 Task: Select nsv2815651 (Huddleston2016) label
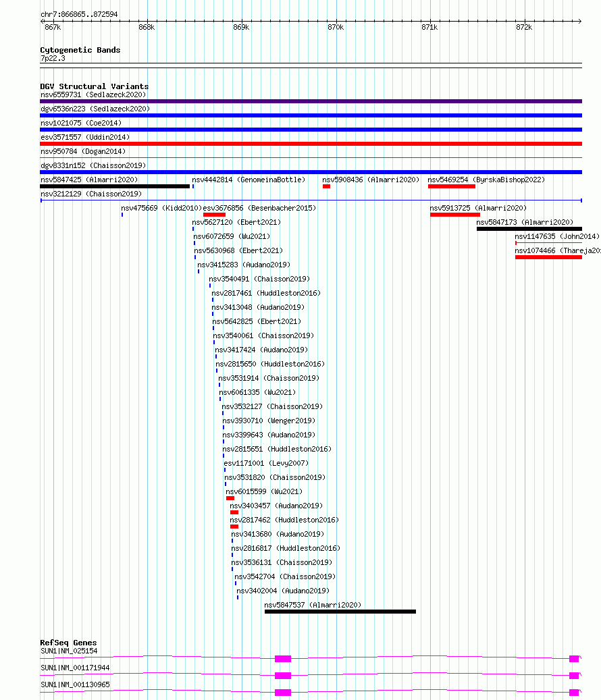click(277, 450)
